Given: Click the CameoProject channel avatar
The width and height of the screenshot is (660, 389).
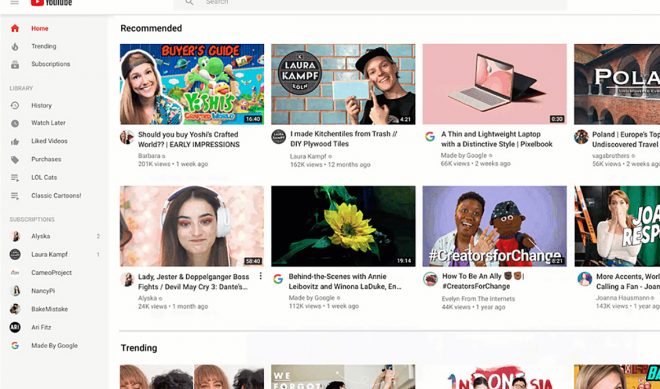Looking at the screenshot, I should (15, 273).
